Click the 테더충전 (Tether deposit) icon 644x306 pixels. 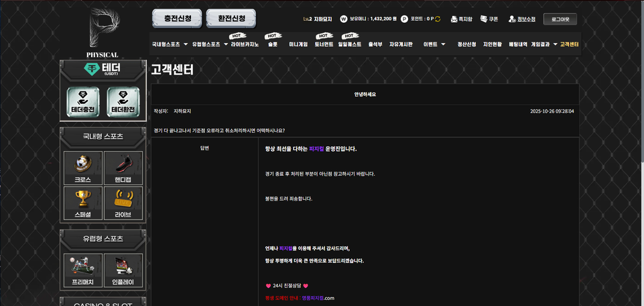coord(83,103)
